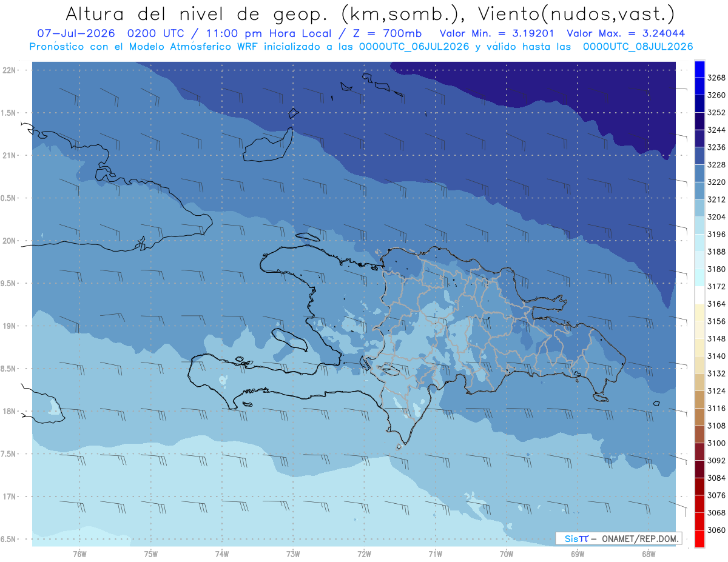This screenshot has height=562, width=728.
Task: Click the colorbar value '3220'
Action: point(716,182)
